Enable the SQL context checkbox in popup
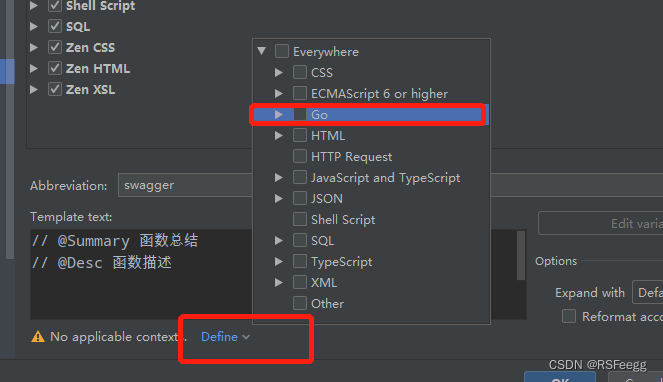The width and height of the screenshot is (663, 382). pos(300,240)
